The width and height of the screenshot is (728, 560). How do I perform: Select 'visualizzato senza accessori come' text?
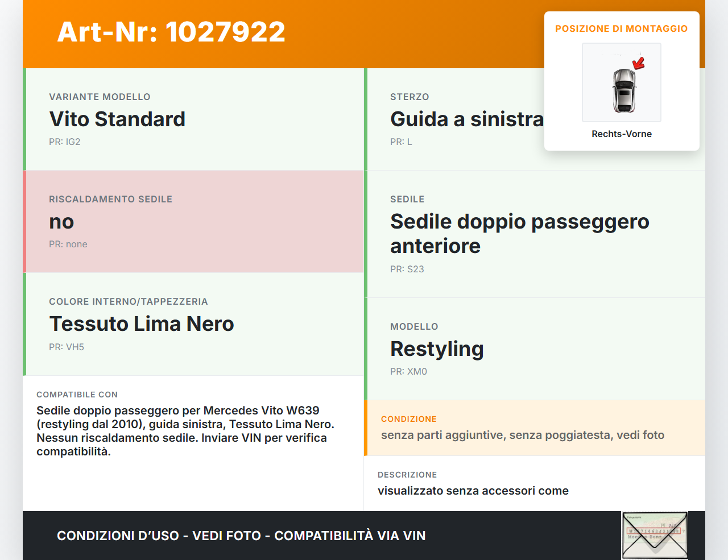tap(473, 491)
